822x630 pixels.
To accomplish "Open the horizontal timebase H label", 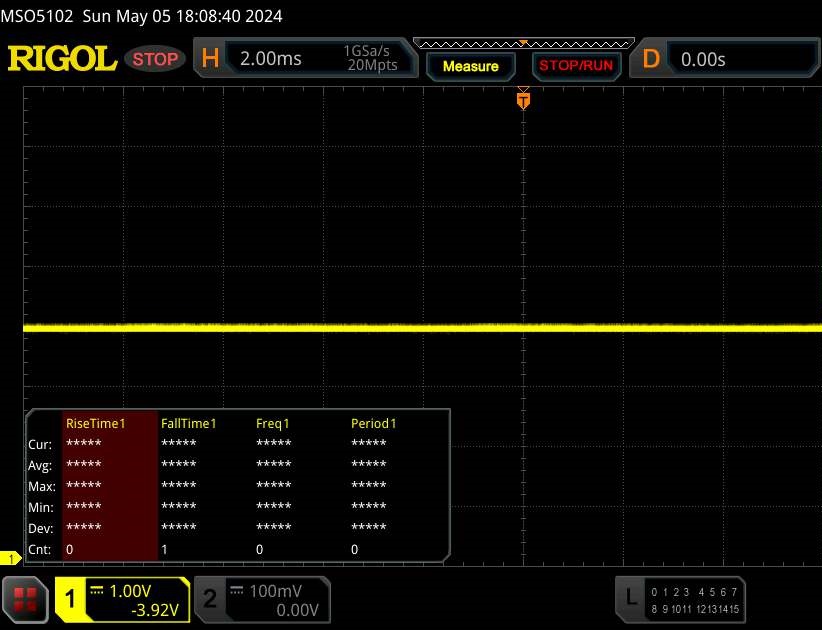I will (210, 58).
